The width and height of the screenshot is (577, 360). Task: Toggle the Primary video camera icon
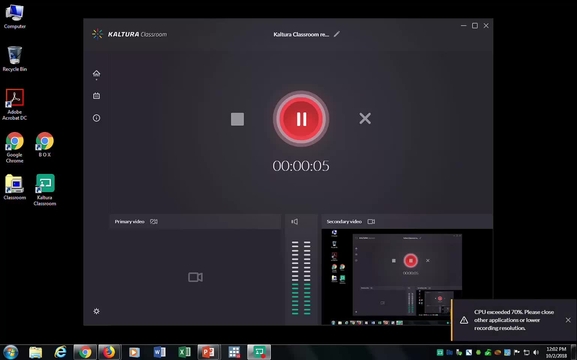pos(154,222)
